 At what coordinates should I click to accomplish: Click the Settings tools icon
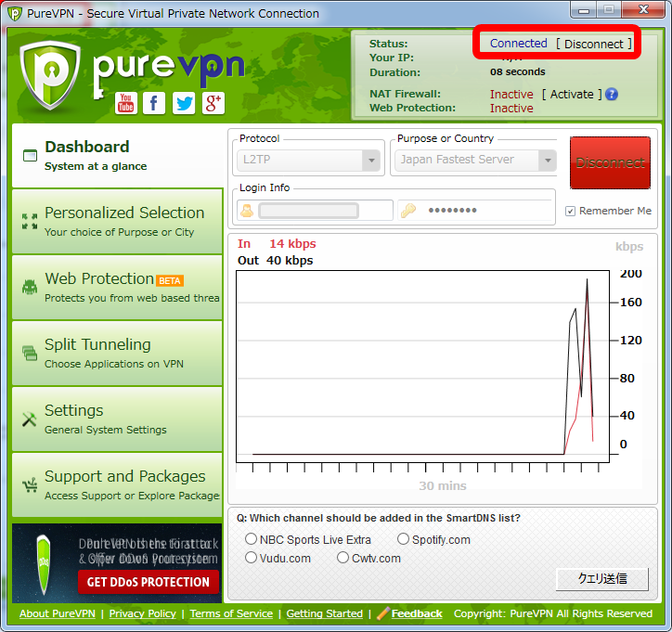pos(30,419)
